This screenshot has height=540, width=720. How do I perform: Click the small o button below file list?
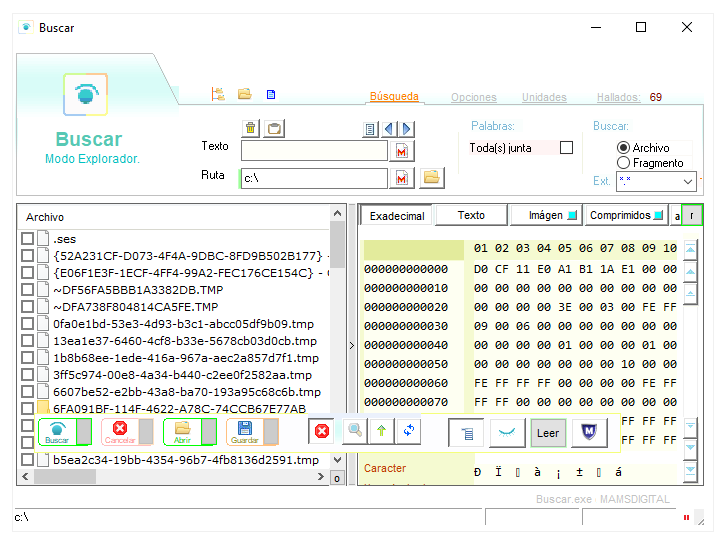pyautogui.click(x=337, y=478)
